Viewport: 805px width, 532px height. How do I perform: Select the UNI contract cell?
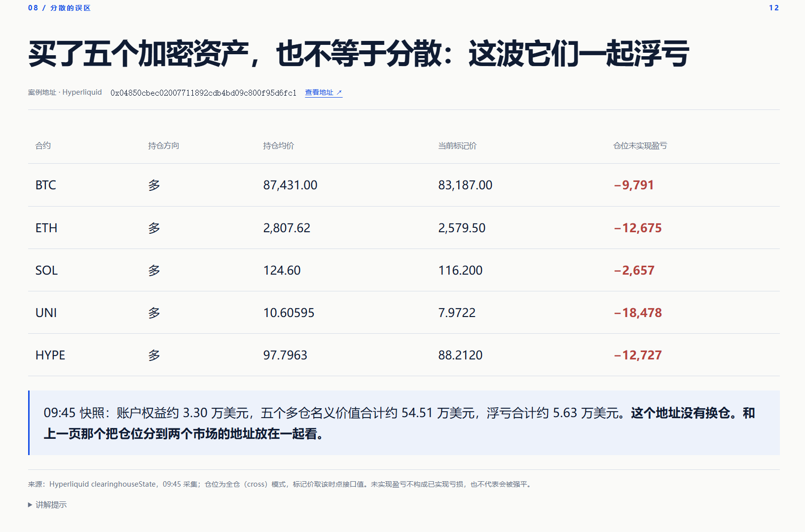pos(46,313)
